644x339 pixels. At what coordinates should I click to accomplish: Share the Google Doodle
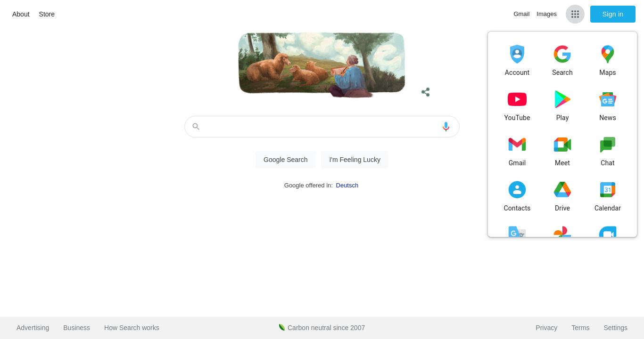pos(426,92)
